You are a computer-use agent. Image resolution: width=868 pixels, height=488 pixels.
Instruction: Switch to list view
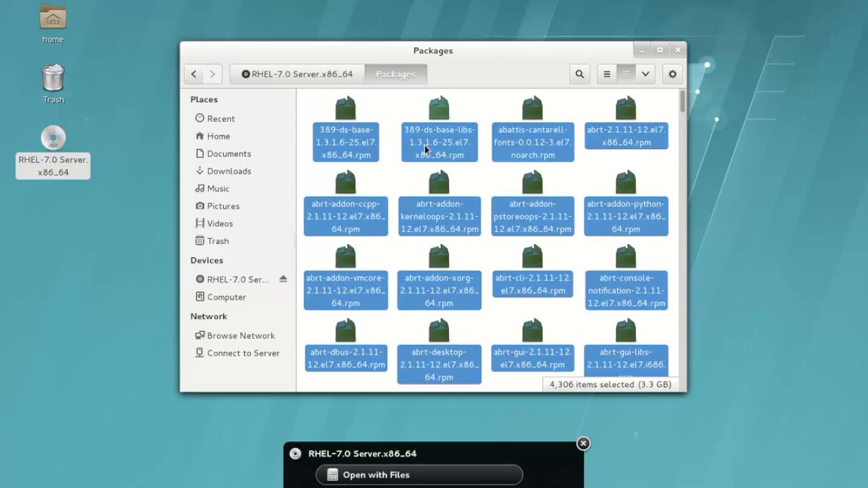[607, 74]
